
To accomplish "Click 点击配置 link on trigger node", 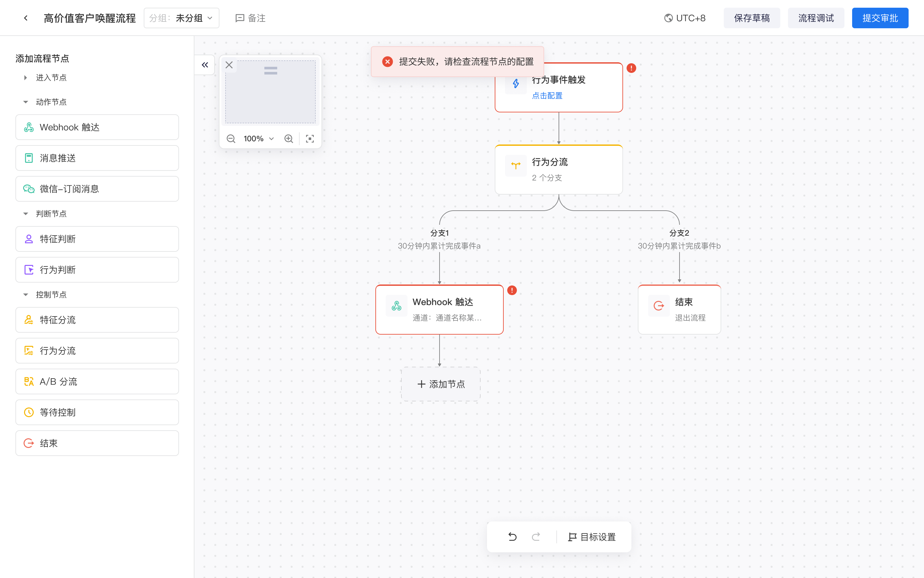I will coord(547,96).
